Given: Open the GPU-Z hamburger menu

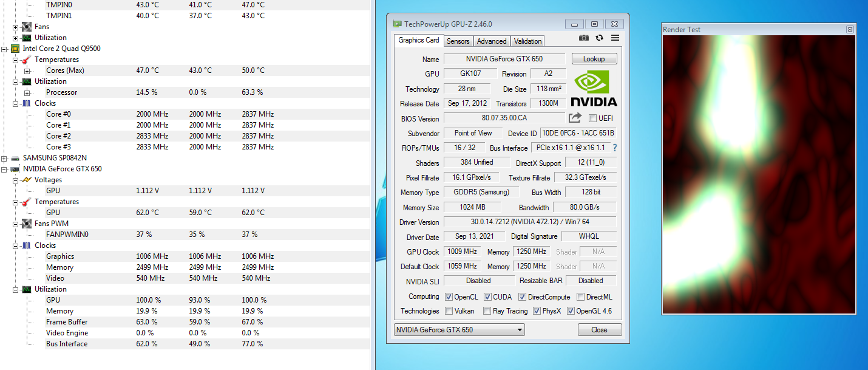Looking at the screenshot, I should coord(615,38).
